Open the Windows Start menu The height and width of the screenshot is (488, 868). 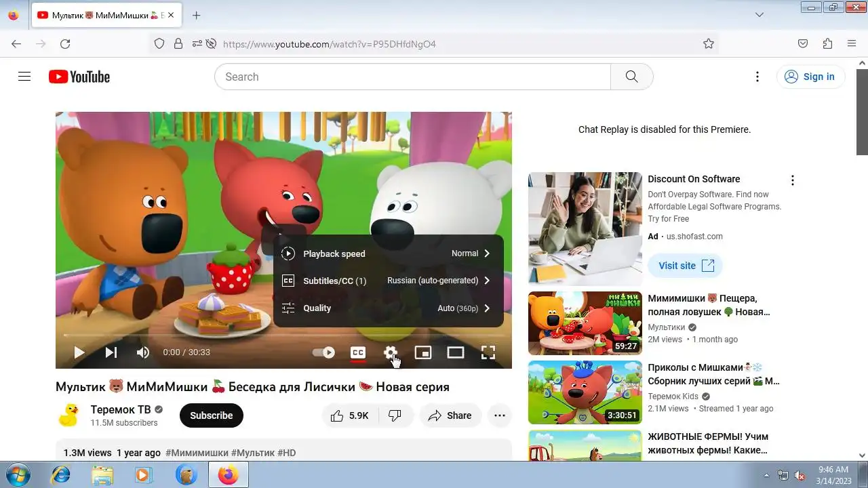[18, 475]
